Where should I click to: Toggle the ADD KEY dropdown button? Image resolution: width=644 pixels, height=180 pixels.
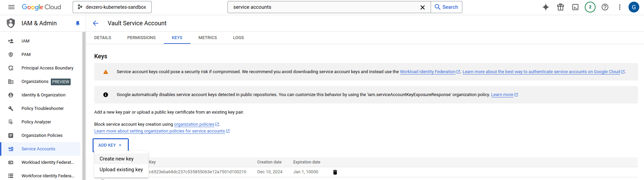click(x=111, y=145)
